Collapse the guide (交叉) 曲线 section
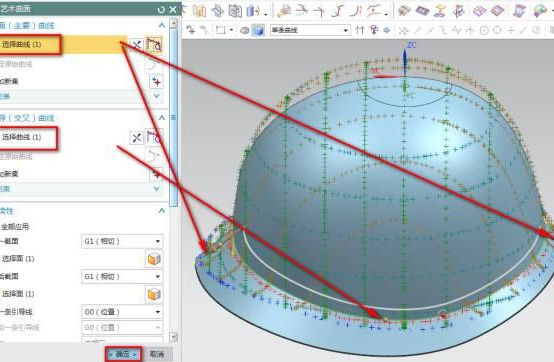The image size is (554, 362). (161, 118)
